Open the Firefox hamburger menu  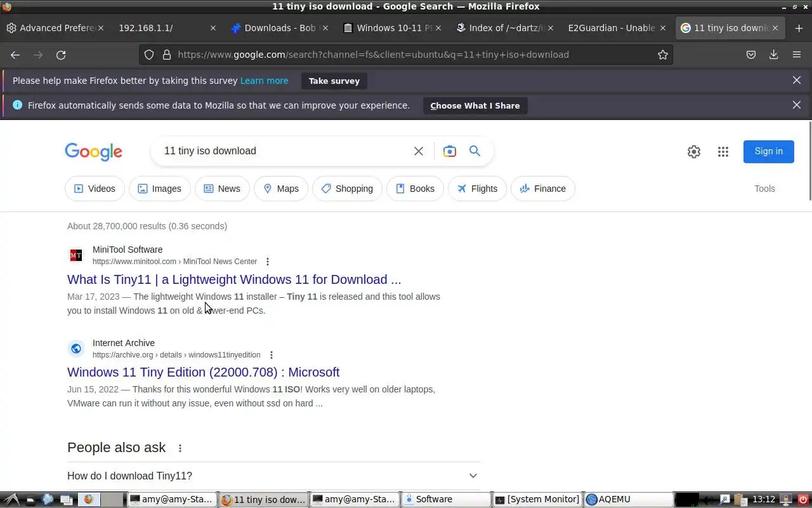click(797, 55)
